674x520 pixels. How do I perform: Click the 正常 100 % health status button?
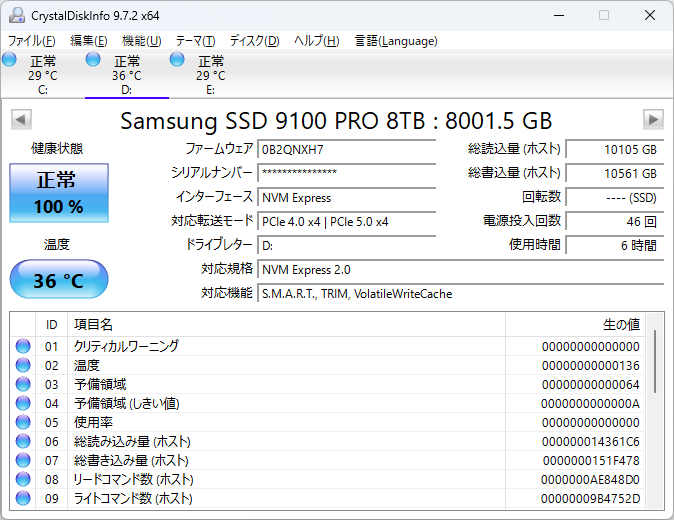[59, 193]
